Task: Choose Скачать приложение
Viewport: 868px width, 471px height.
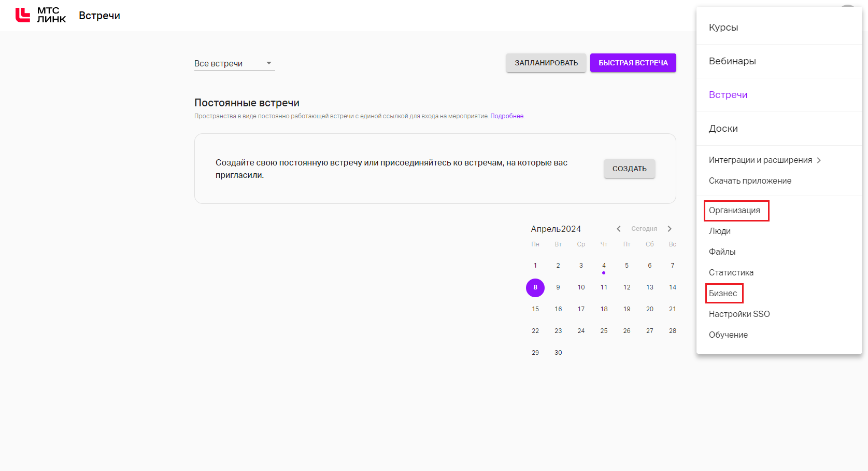Action: click(750, 181)
